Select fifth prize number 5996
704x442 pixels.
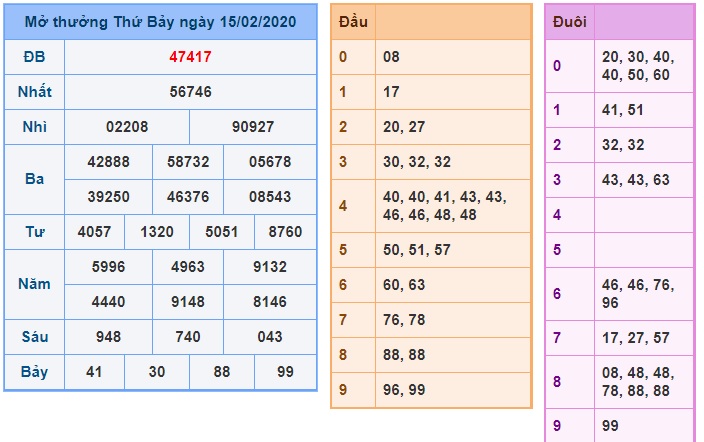click(109, 267)
